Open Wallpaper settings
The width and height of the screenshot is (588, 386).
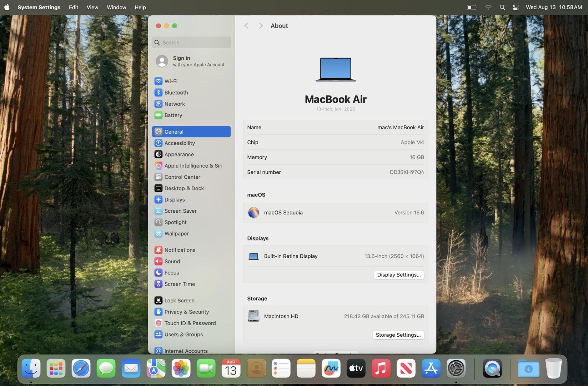[x=191, y=234]
